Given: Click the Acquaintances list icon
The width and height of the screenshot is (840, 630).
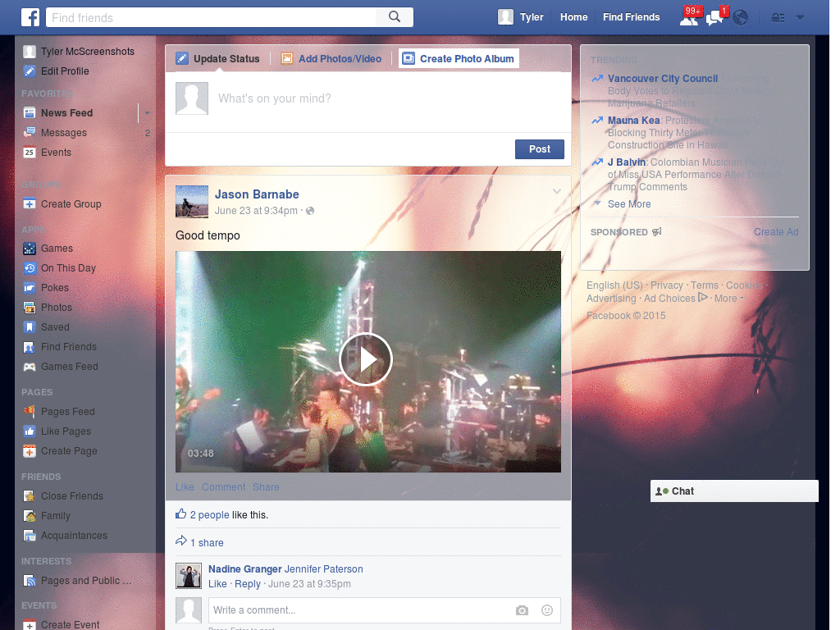Looking at the screenshot, I should coord(30,535).
